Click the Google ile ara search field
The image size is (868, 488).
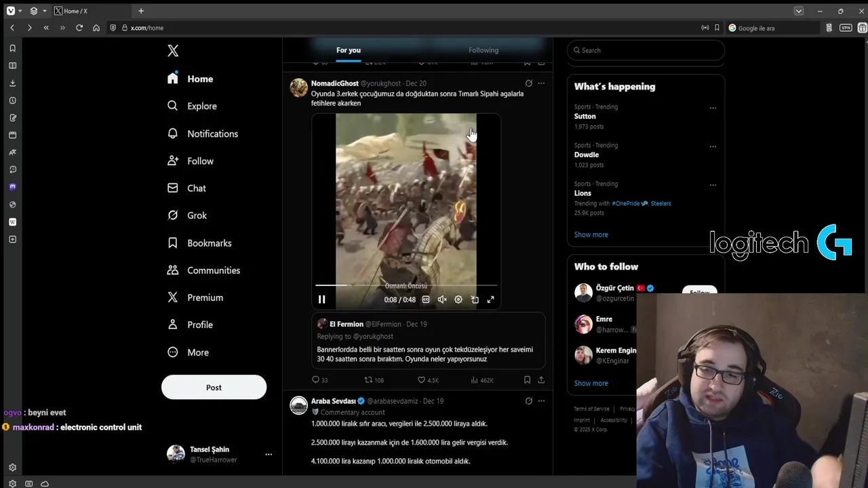point(772,28)
